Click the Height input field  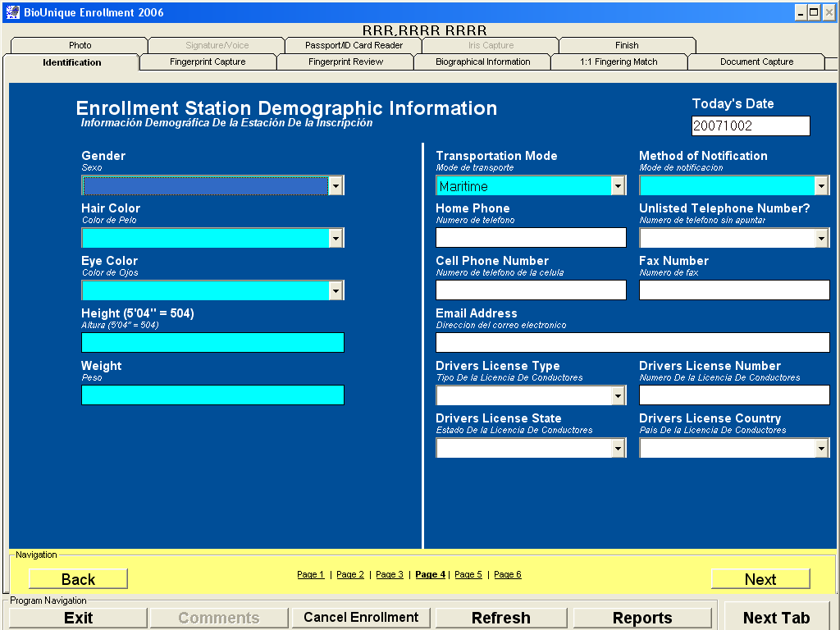tap(212, 343)
